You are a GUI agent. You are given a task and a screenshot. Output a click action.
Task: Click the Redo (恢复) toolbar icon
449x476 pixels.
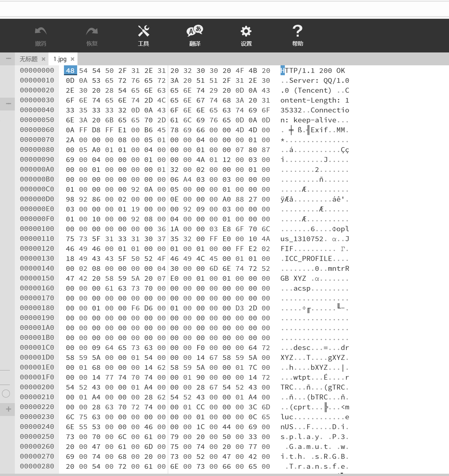coord(92,31)
